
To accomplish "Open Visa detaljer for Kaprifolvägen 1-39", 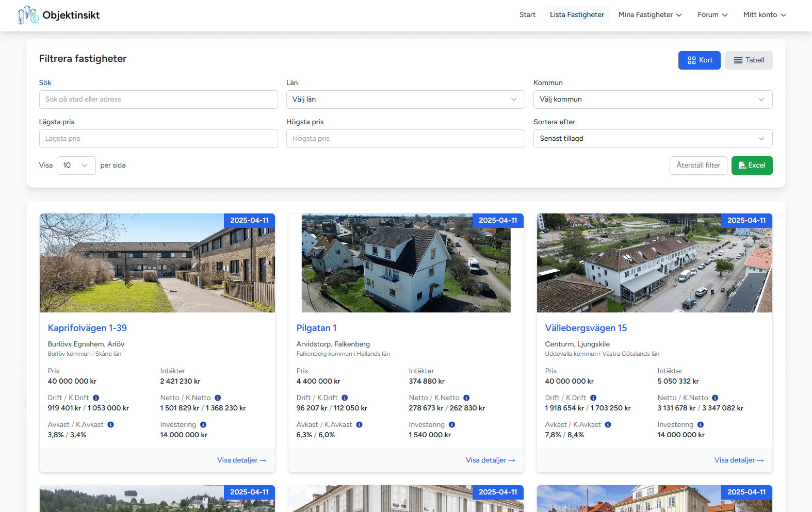I will (x=241, y=460).
